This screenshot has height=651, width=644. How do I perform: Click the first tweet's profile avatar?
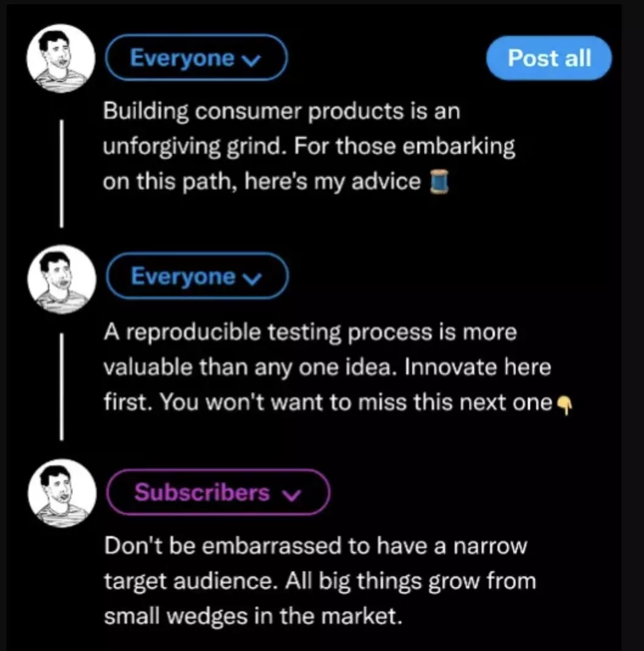point(61,59)
